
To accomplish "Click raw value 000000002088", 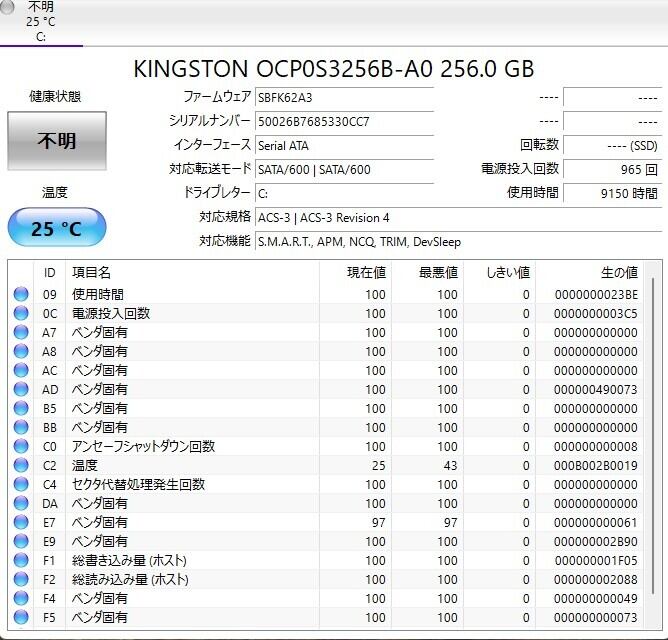I will coord(596,579).
